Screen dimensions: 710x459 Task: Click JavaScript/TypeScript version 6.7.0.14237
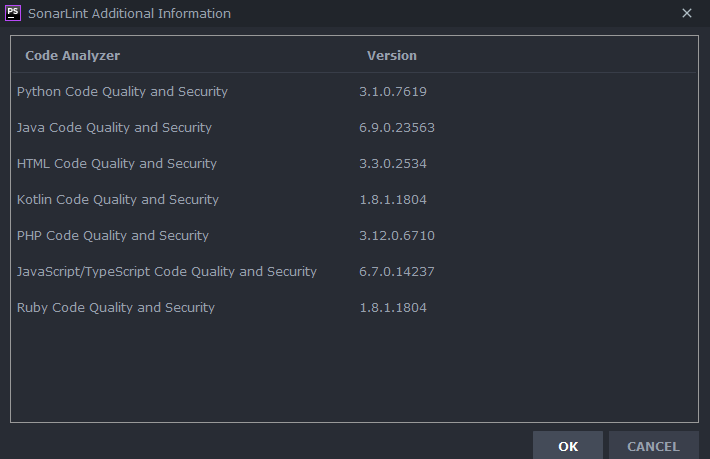point(397,272)
